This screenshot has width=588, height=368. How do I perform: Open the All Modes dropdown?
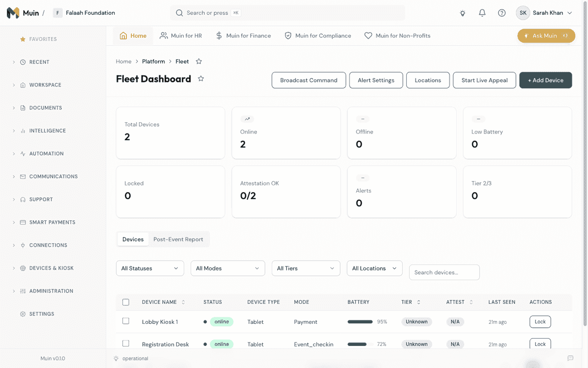coord(228,268)
